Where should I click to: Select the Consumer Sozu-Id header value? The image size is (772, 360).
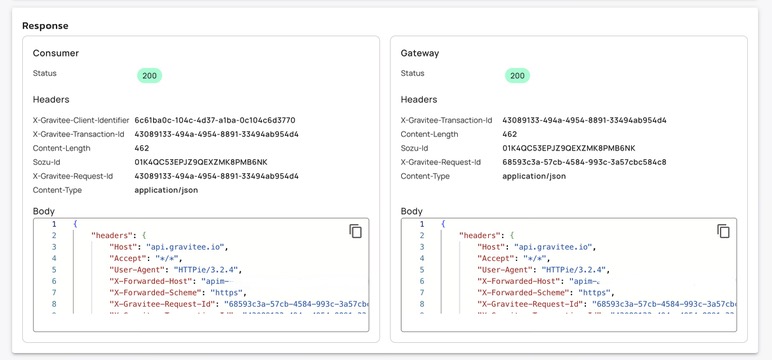point(201,162)
